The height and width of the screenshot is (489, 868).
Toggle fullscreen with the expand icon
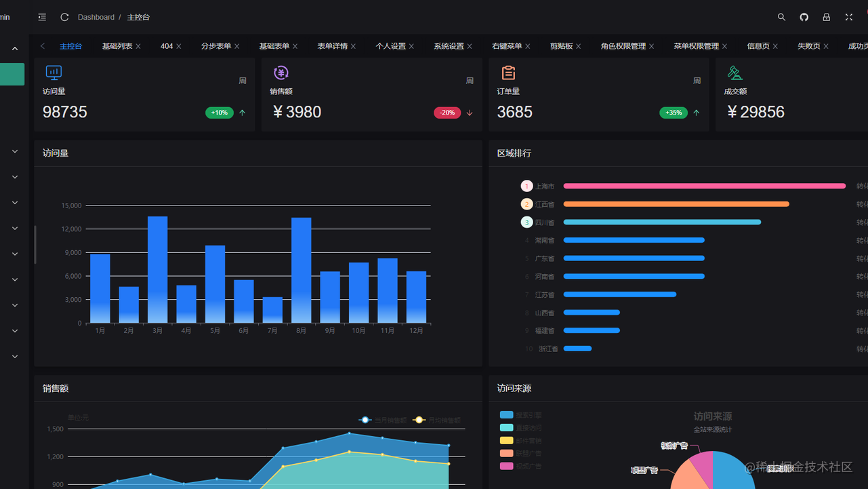pyautogui.click(x=848, y=17)
